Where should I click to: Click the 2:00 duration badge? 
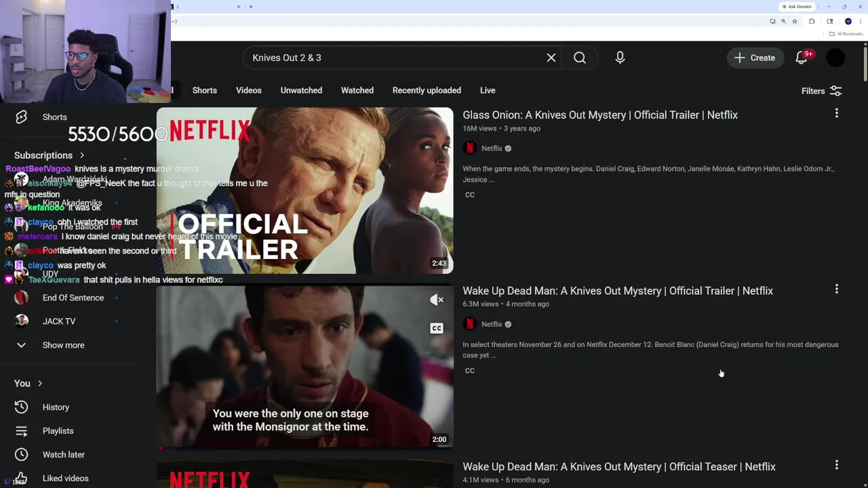click(439, 440)
